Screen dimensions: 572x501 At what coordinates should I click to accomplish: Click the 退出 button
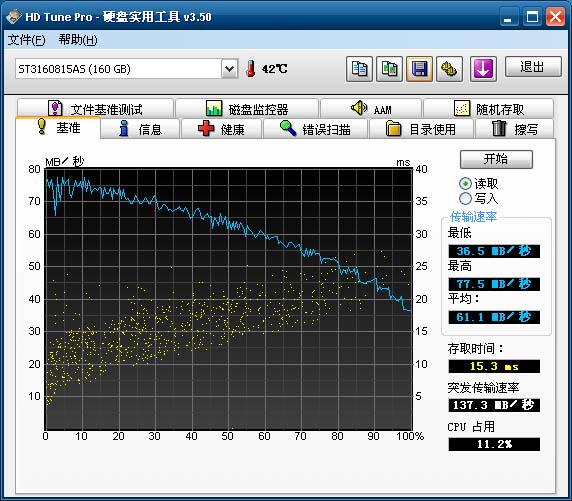(x=533, y=67)
